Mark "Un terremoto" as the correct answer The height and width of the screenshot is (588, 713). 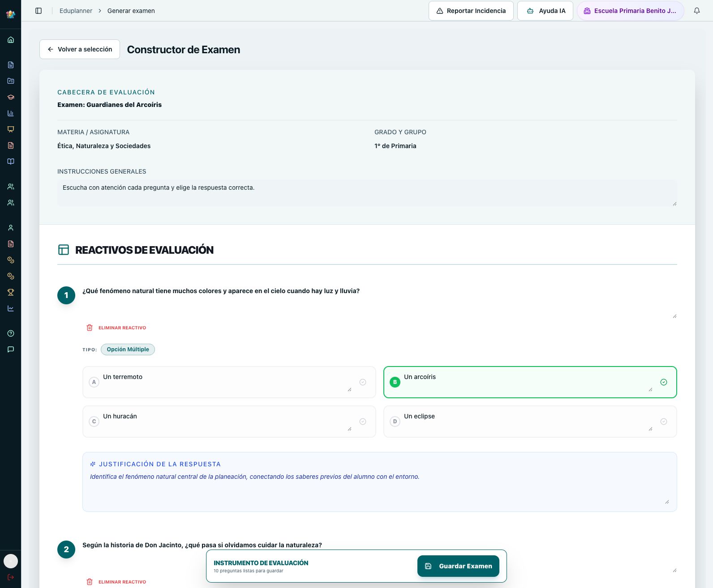tap(363, 382)
